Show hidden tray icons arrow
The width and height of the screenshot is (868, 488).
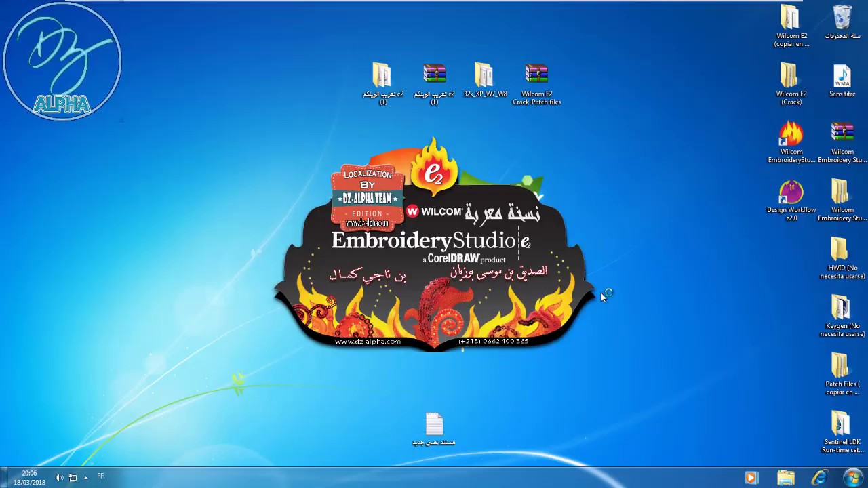[x=85, y=478]
